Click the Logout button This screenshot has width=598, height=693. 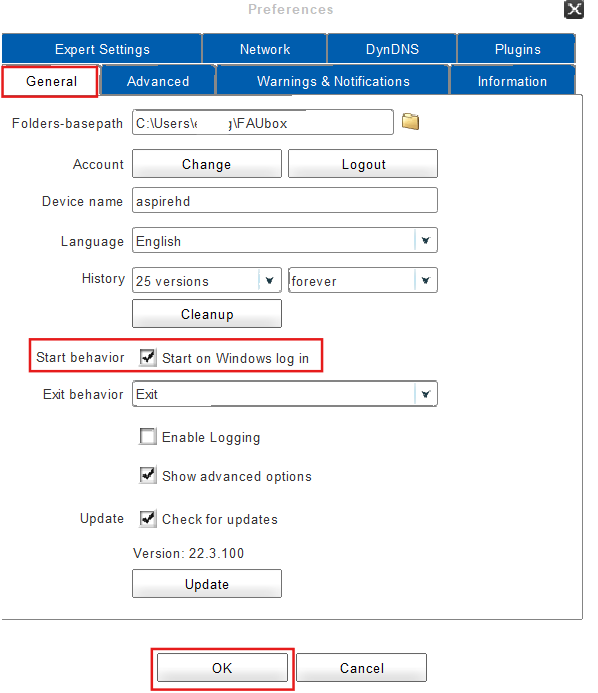coord(363,164)
